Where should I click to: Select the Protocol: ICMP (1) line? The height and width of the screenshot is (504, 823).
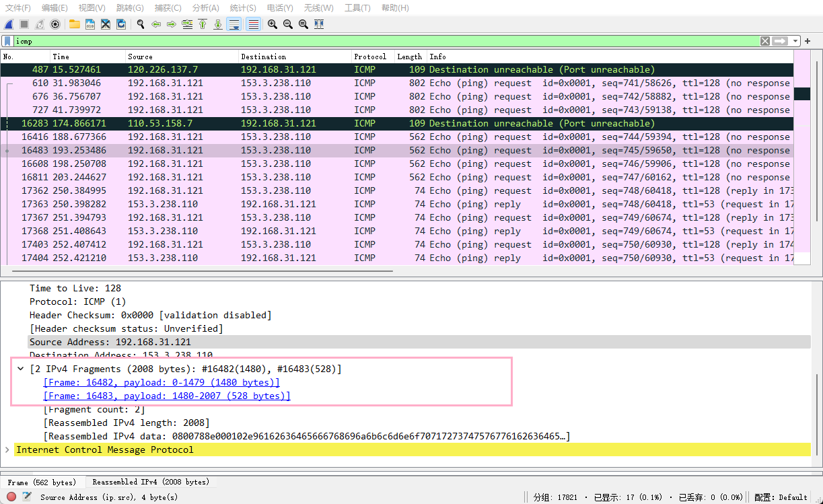coord(77,301)
